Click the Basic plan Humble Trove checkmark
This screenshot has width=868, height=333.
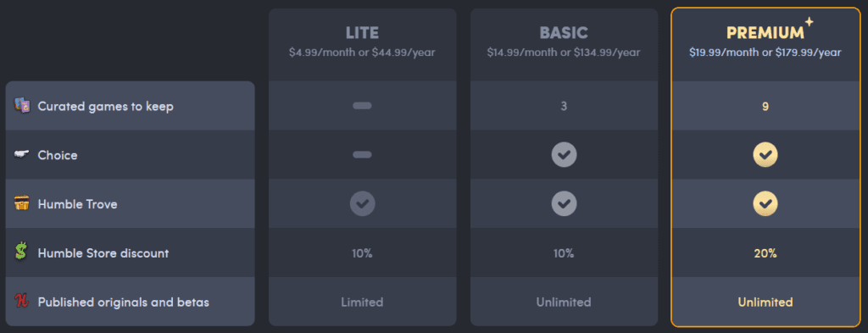click(564, 203)
